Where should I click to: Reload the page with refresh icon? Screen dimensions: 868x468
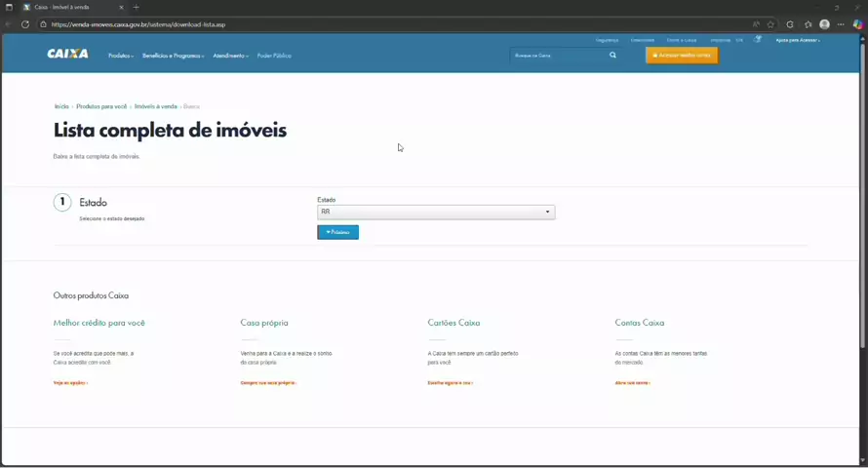25,24
